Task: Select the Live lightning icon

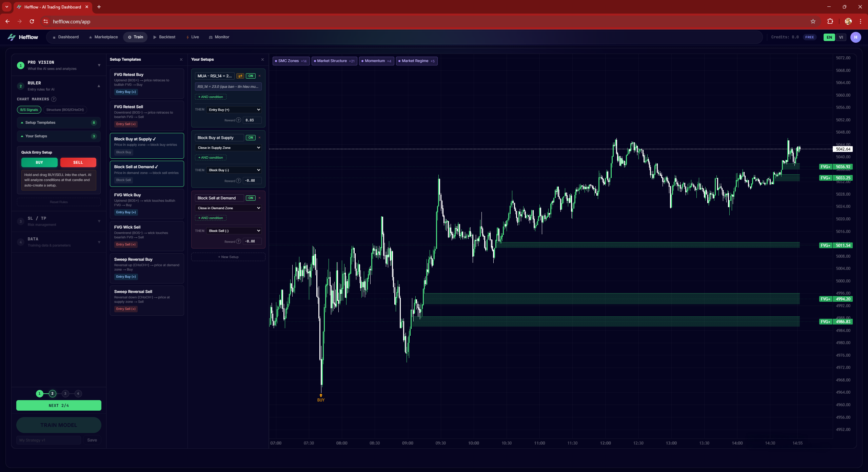Action: (x=188, y=37)
